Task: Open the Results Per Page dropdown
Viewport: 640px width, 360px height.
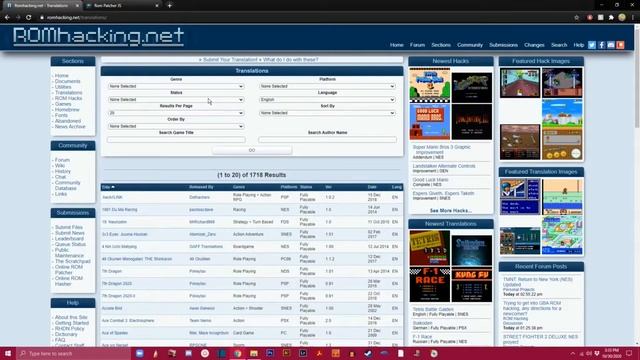Action: pyautogui.click(x=176, y=113)
